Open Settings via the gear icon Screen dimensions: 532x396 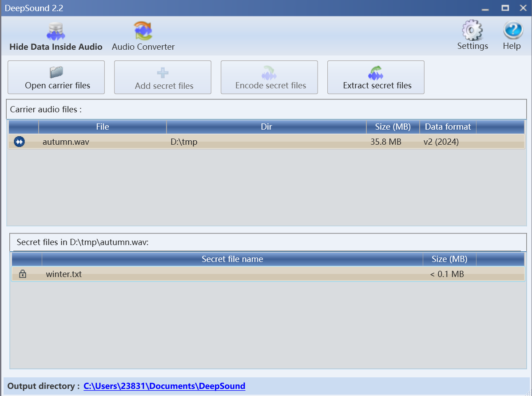472,31
